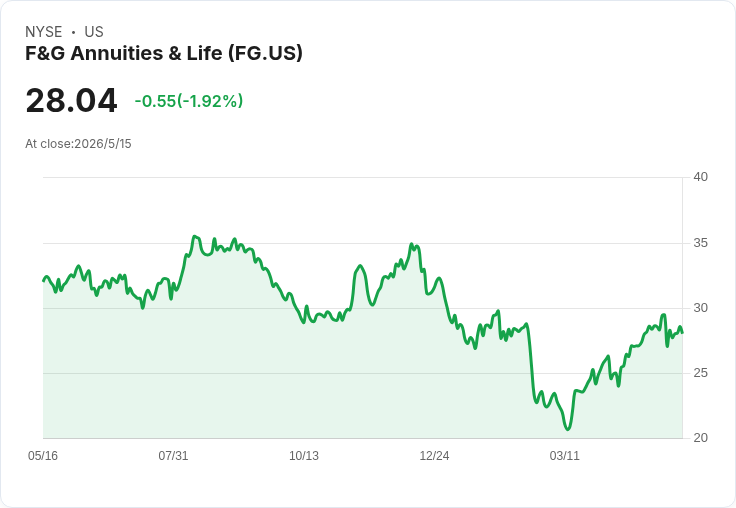Viewport: 736px width, 508px height.
Task: Click the 07/31 date axis label
Action: pos(173,455)
